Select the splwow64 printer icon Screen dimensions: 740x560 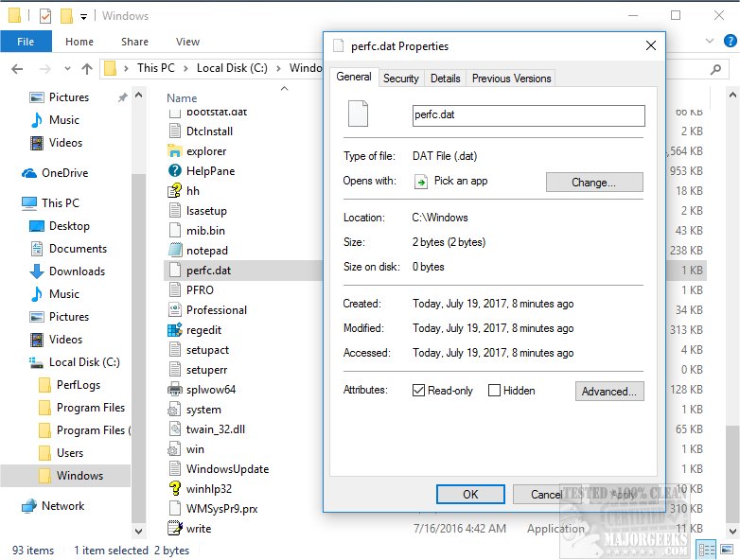(175, 389)
